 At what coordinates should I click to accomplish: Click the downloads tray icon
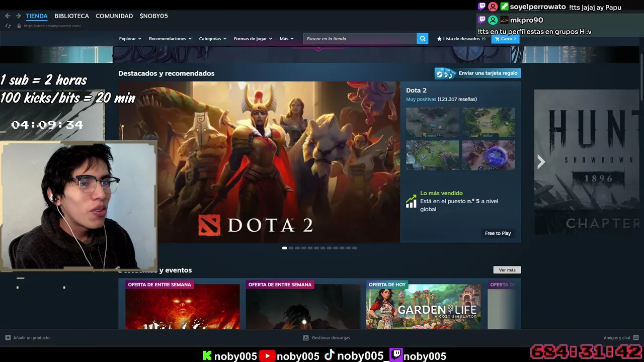305,338
